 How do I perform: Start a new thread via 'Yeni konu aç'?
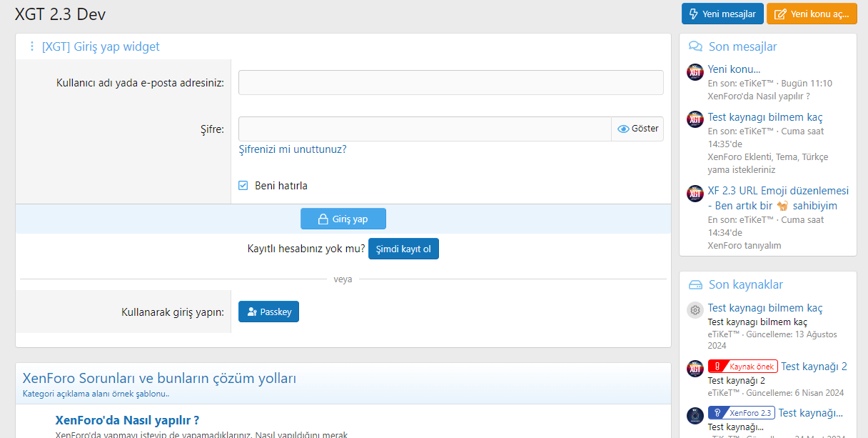click(812, 14)
